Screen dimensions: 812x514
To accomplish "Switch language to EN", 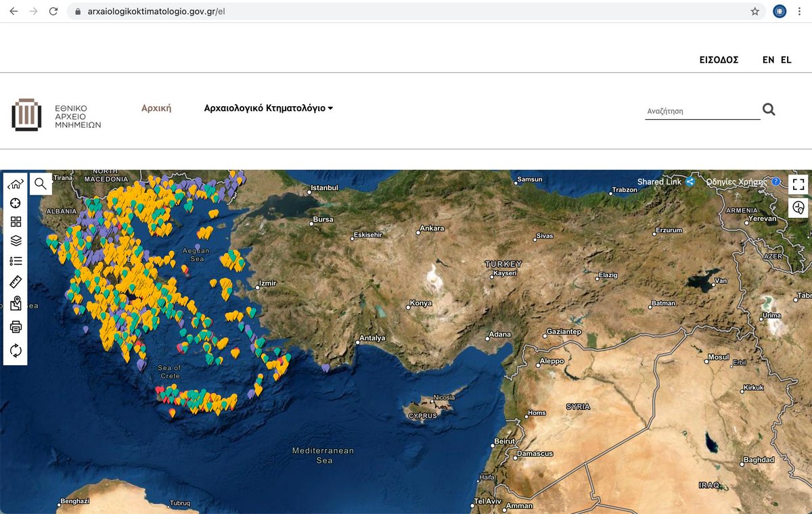I will [768, 60].
